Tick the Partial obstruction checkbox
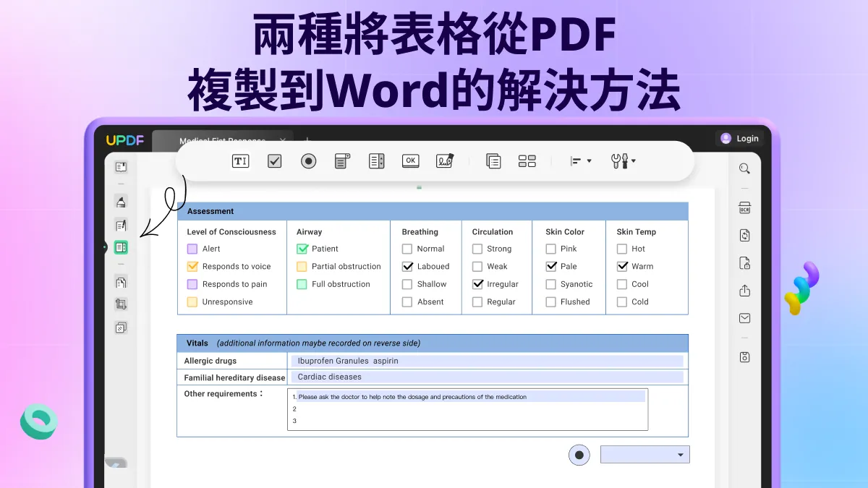The width and height of the screenshot is (868, 488). (302, 266)
